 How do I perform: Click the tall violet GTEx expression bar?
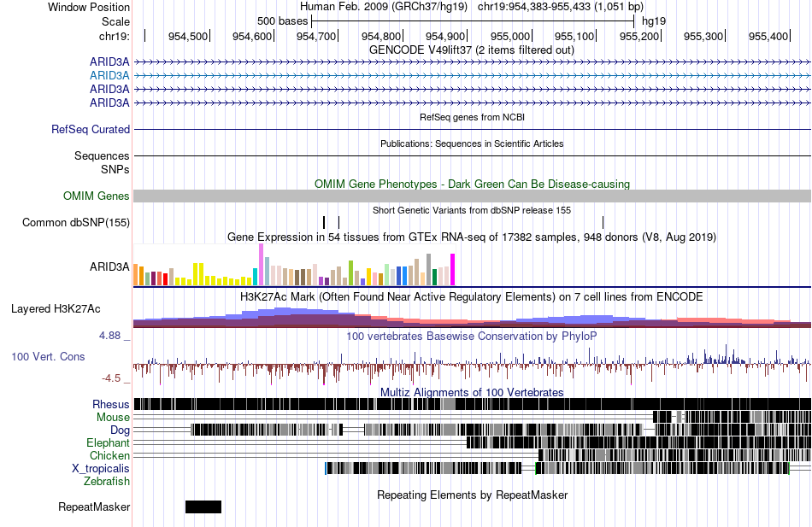[x=261, y=265]
